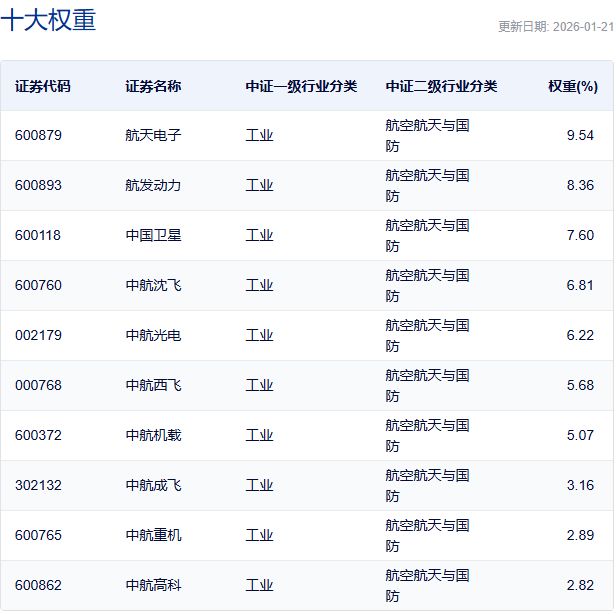
Task: Click 工业 in the 中航机载 row
Action: 259,435
